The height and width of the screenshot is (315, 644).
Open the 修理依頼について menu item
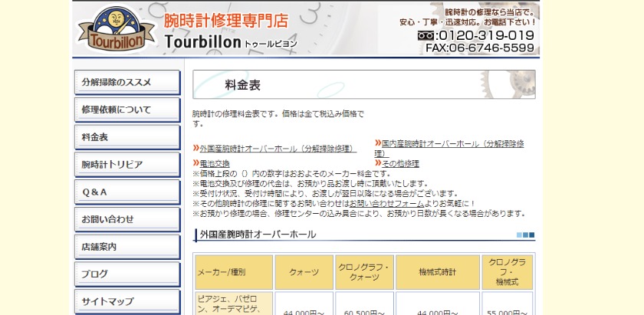(127, 110)
